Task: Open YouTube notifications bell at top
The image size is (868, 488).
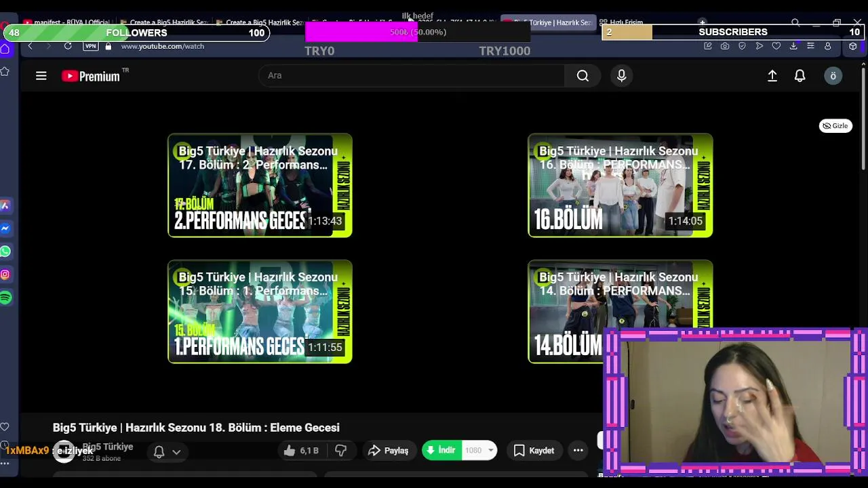Action: pyautogui.click(x=800, y=76)
